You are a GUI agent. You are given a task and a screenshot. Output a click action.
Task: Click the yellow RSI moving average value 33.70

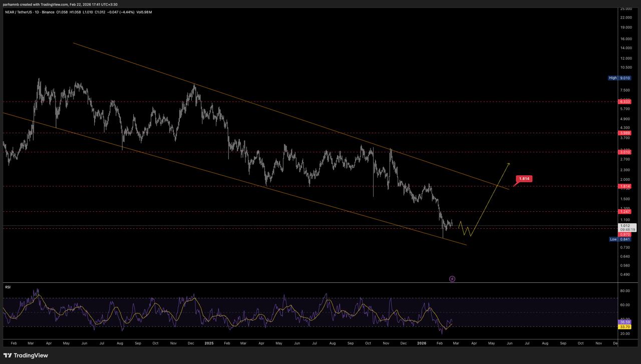[624, 327]
